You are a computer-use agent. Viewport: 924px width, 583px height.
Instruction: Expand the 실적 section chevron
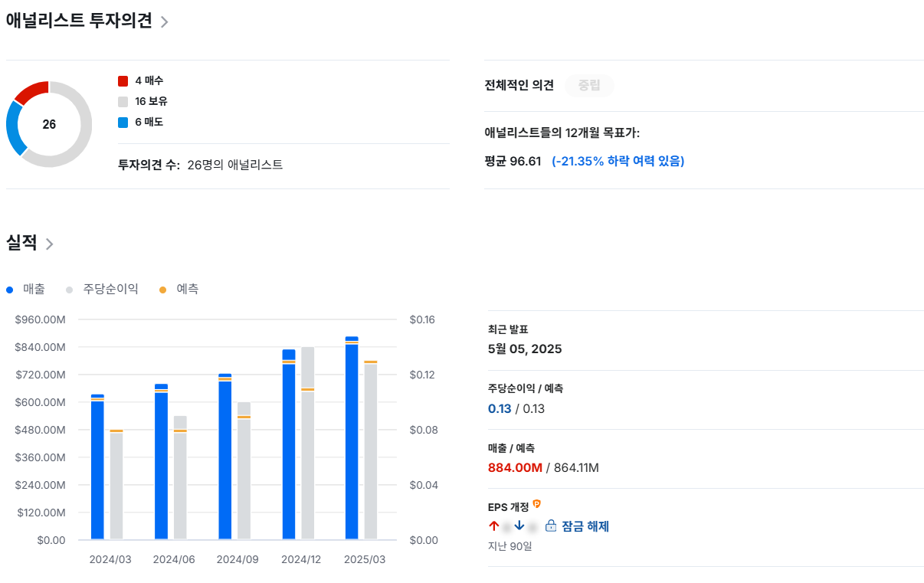click(x=51, y=244)
